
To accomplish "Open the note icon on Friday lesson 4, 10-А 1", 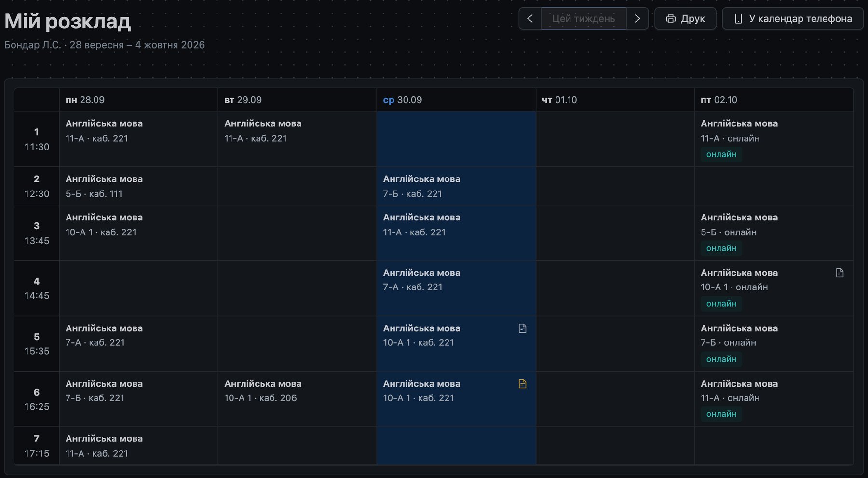I will point(840,273).
